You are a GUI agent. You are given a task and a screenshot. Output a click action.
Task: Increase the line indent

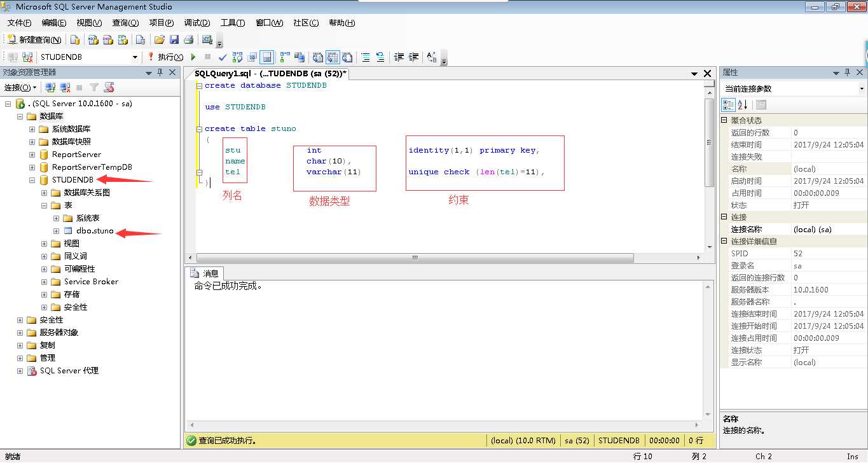point(414,57)
